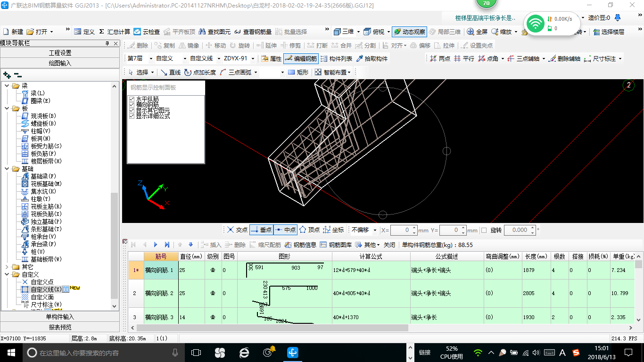Open the 不偏移 offset dropdown
Viewport: 644px width, 362px height.
(375, 230)
